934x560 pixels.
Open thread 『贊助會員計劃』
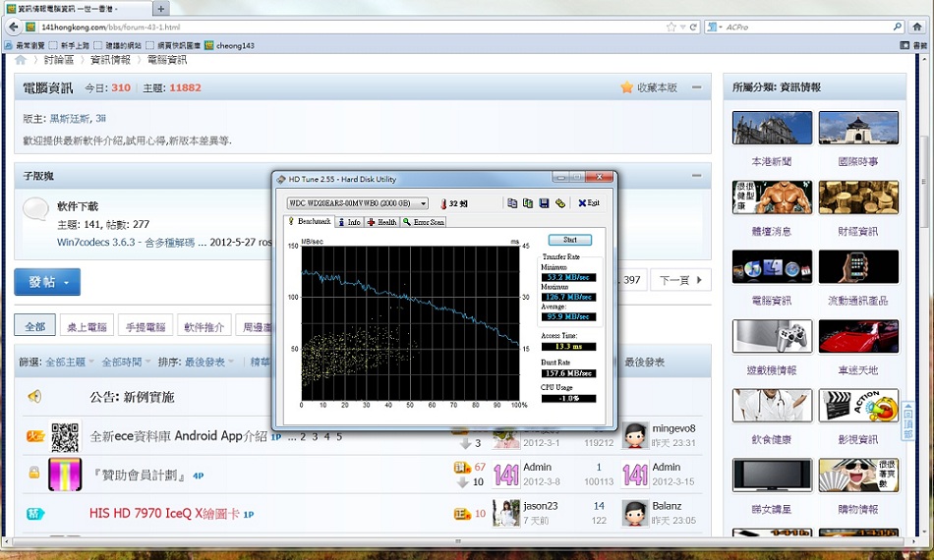click(139, 475)
